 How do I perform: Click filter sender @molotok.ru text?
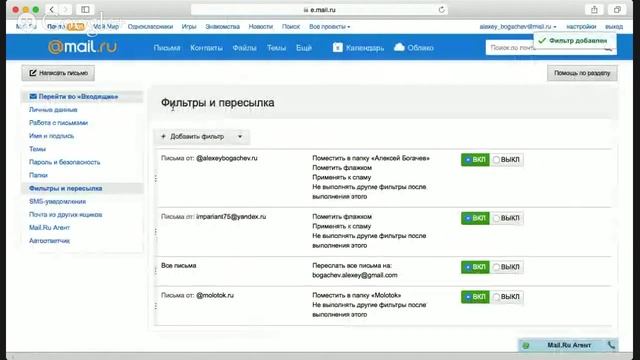click(215, 295)
